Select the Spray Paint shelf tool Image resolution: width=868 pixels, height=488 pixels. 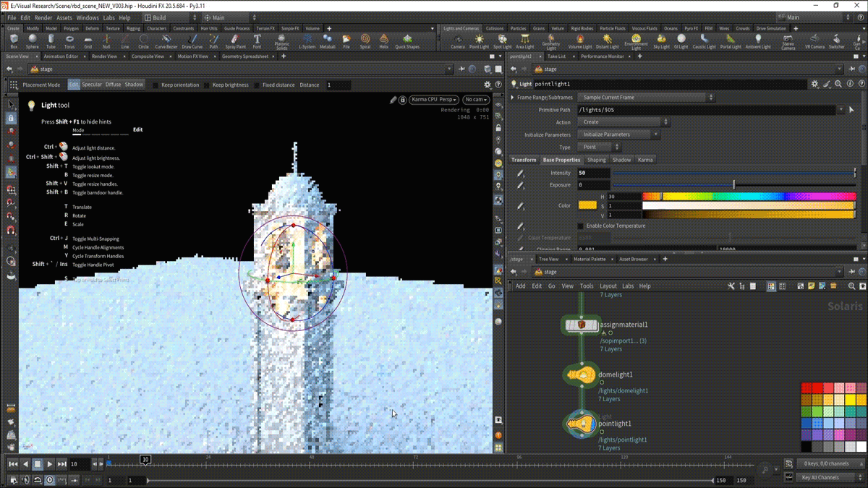pyautogui.click(x=235, y=40)
